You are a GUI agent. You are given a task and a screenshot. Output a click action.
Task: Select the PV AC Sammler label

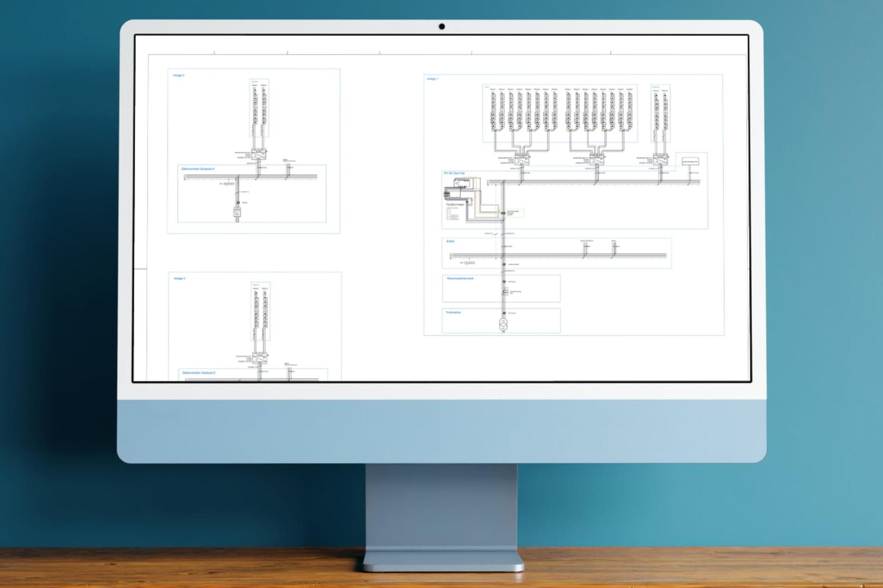coord(454,173)
